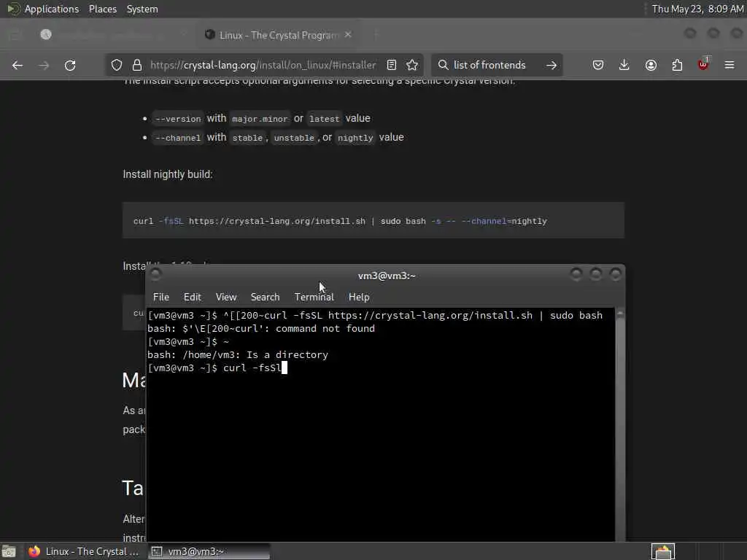Screen dimensions: 747x560
Task: Open terminal Terminal menu
Action: tap(314, 297)
